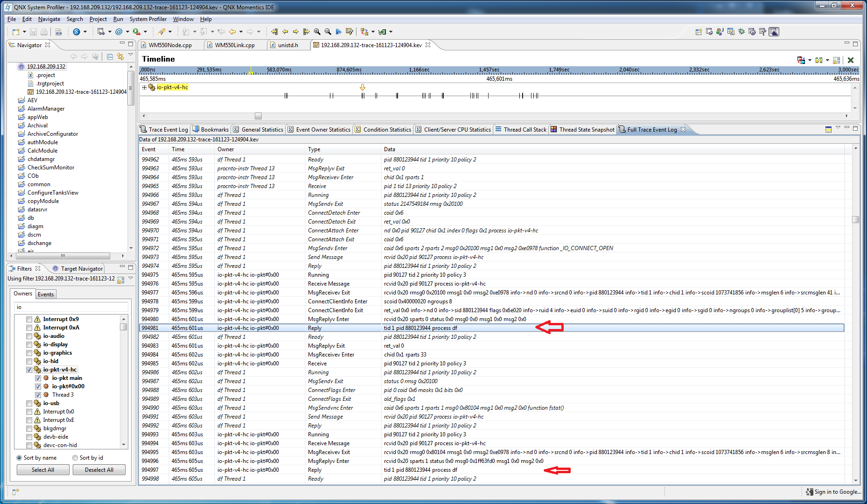
Task: Click the zoom out magnifier toolbar icon
Action: [x=328, y=32]
